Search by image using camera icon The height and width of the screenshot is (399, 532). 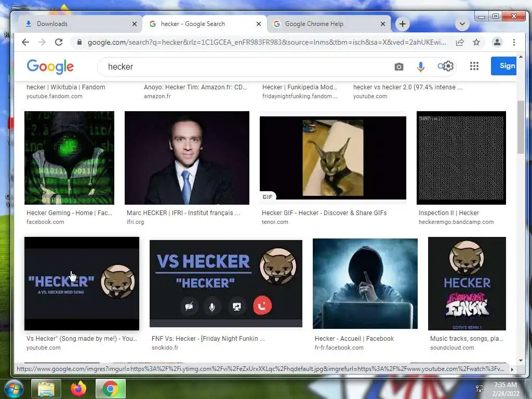point(399,67)
